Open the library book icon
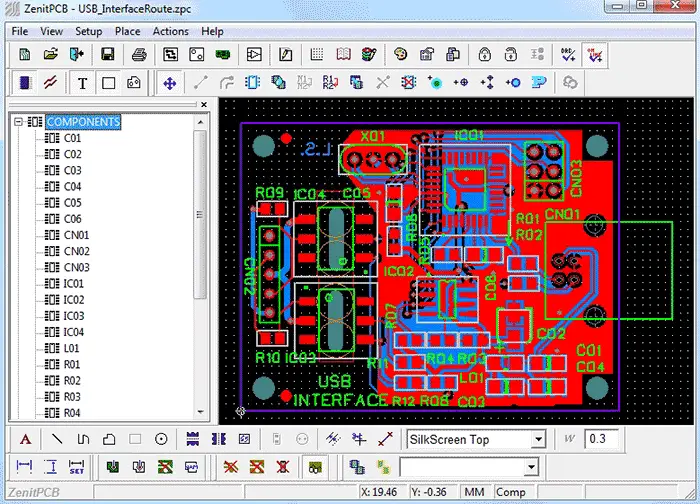Screen dimensions: 700x504 [x=343, y=54]
